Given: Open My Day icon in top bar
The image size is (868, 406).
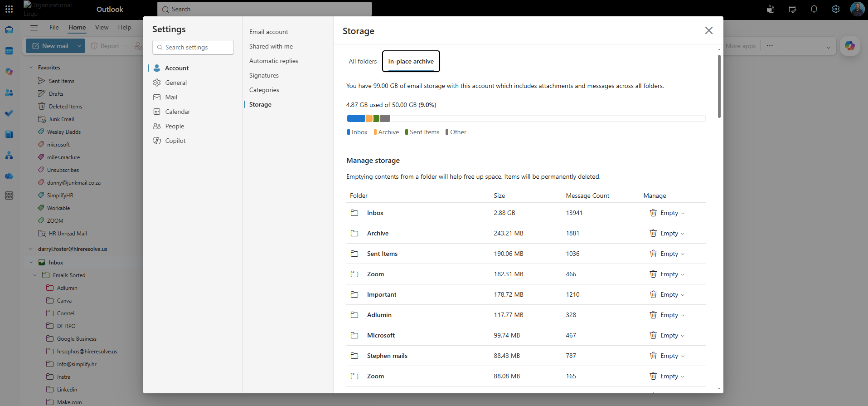Looking at the screenshot, I should [x=792, y=9].
